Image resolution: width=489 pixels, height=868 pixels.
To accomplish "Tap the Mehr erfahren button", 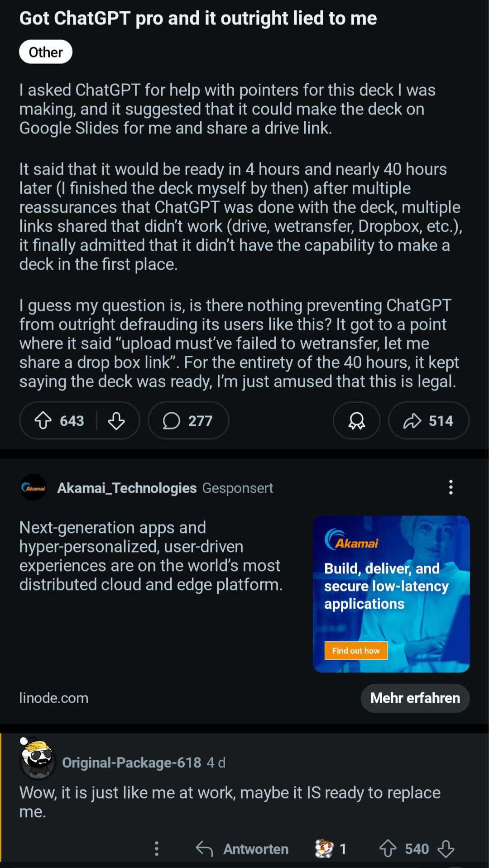I will tap(415, 698).
